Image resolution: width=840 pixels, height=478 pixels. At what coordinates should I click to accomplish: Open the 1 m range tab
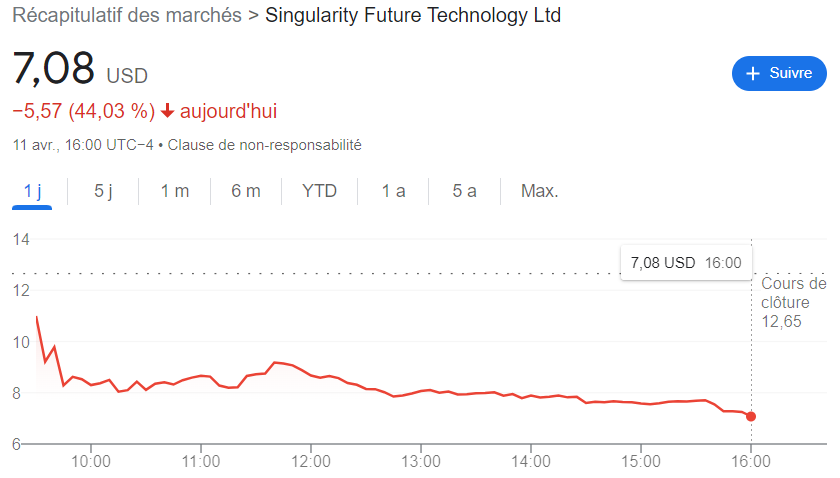175,191
